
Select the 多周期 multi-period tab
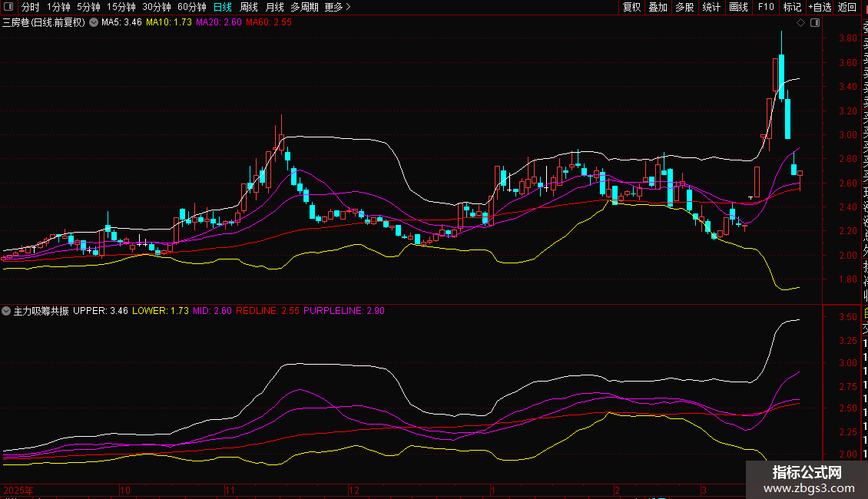305,7
